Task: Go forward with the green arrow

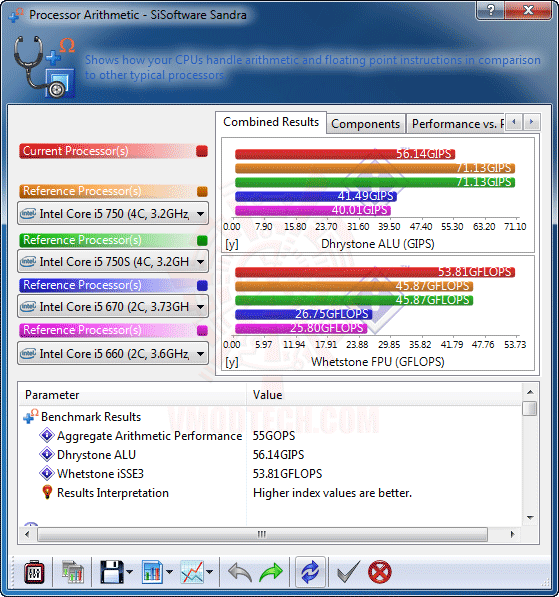Action: pos(271,572)
